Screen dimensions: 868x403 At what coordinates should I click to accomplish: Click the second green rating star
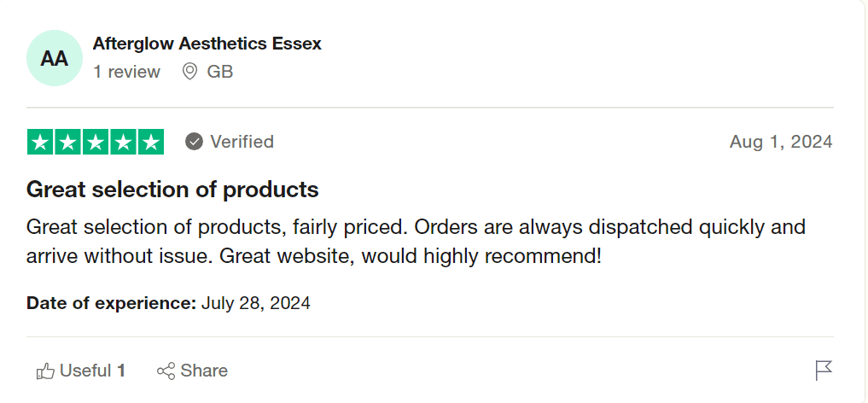pos(67,142)
